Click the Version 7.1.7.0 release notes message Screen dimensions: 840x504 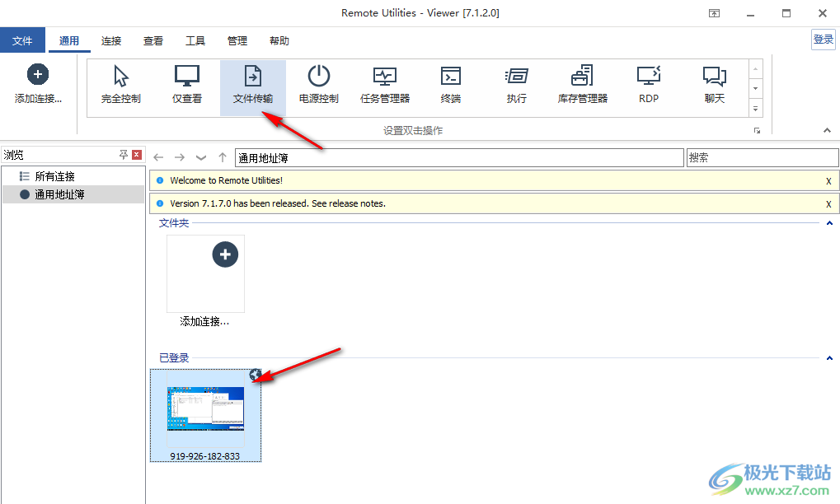click(278, 203)
